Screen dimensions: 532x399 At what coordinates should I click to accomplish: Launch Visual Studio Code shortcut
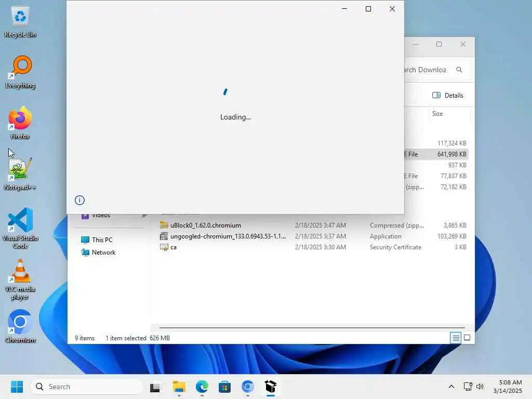click(20, 229)
